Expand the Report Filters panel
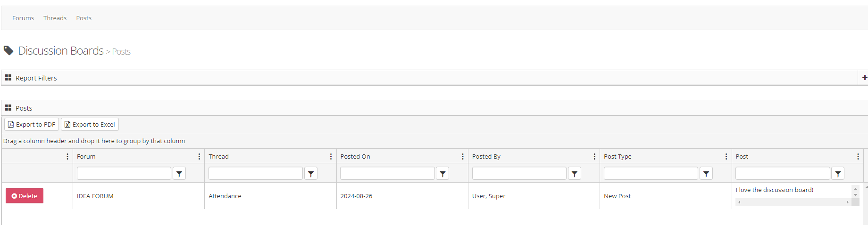The height and width of the screenshot is (225, 868). pyautogui.click(x=864, y=78)
